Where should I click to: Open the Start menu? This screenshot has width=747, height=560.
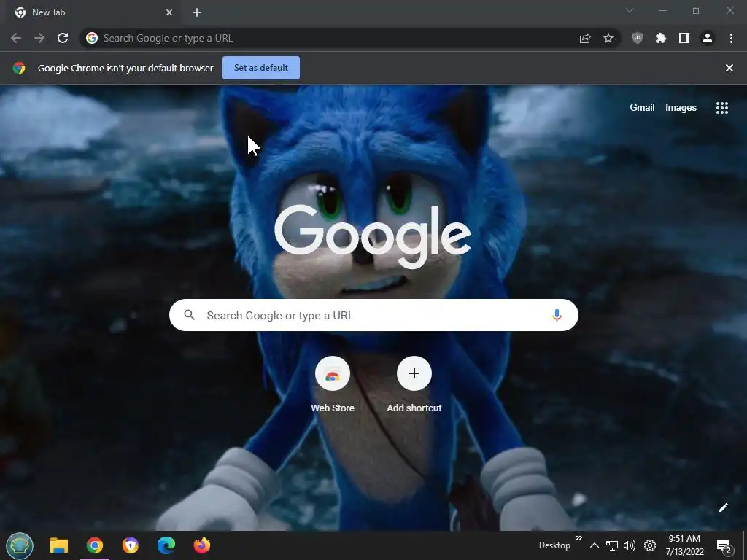20,545
